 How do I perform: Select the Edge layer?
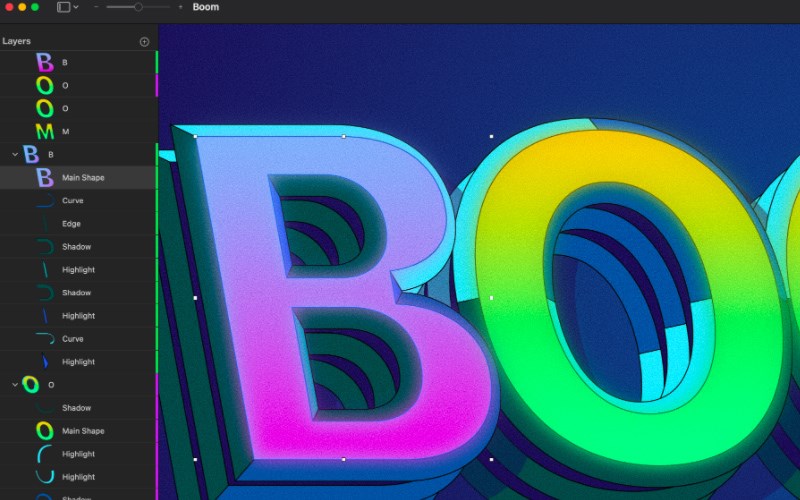[x=79, y=223]
